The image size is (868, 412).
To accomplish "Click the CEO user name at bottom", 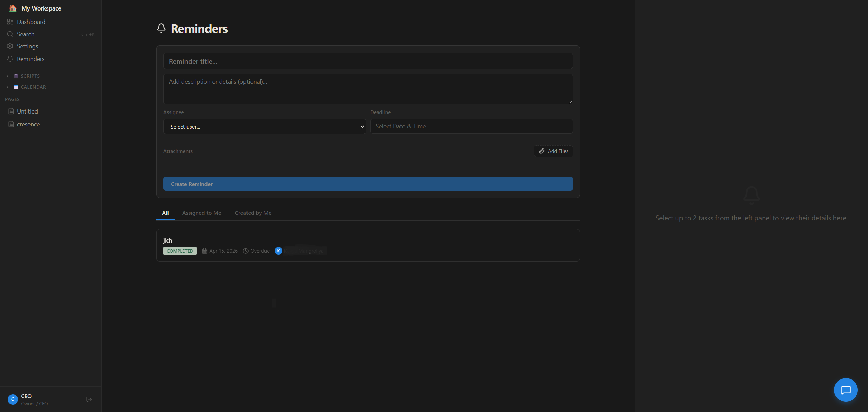I will coord(26,396).
